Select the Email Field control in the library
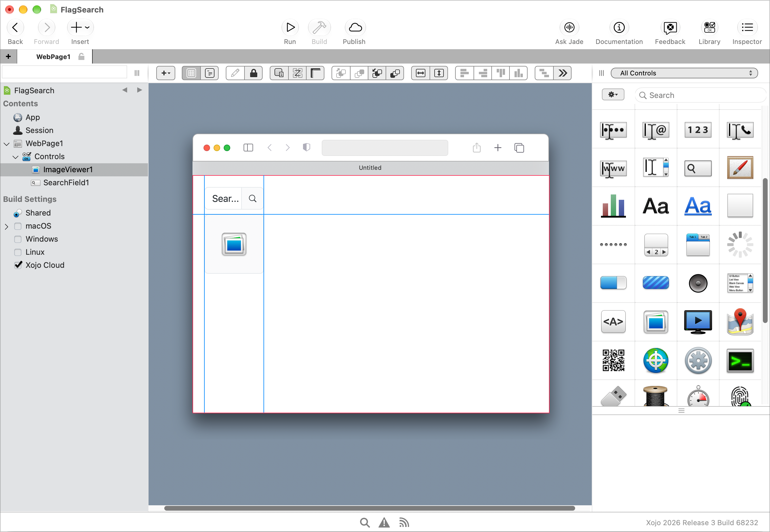Image resolution: width=770 pixels, height=532 pixels. click(655, 130)
